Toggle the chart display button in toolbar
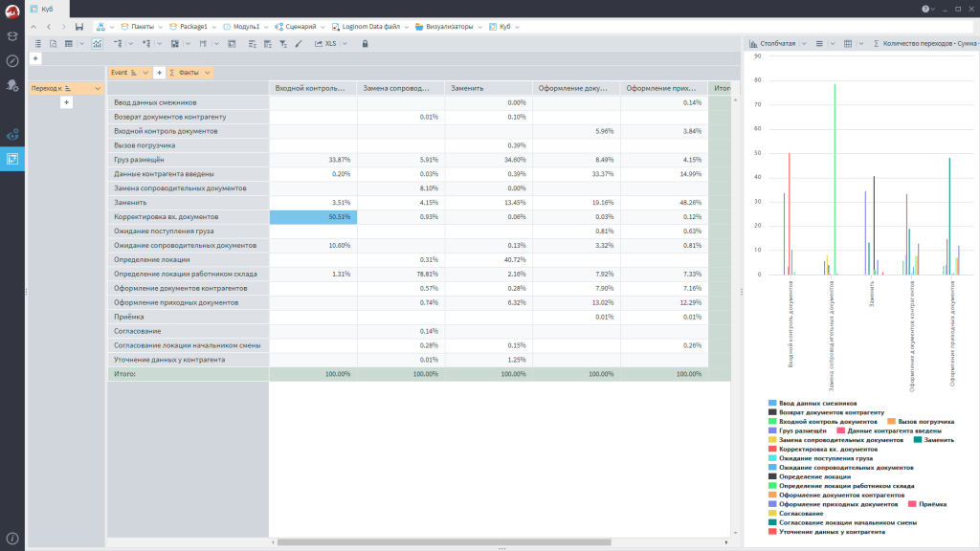Image resolution: width=980 pixels, height=551 pixels. [97, 43]
